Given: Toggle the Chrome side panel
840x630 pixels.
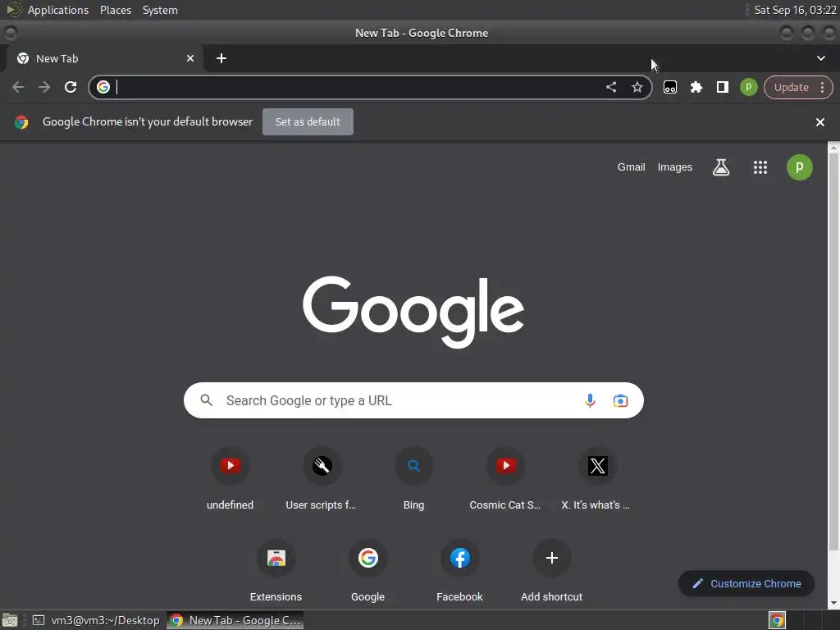Looking at the screenshot, I should (722, 87).
